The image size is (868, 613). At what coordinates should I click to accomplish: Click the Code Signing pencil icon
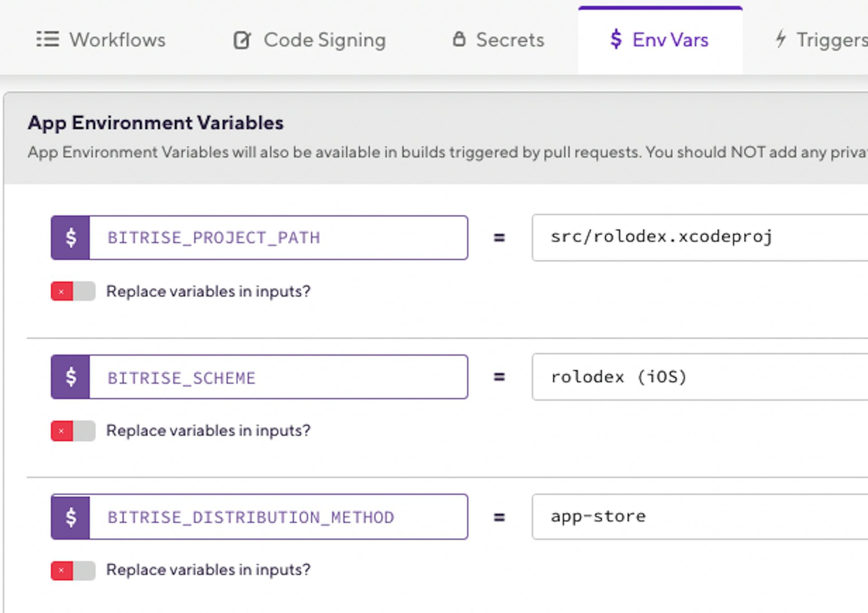(242, 40)
